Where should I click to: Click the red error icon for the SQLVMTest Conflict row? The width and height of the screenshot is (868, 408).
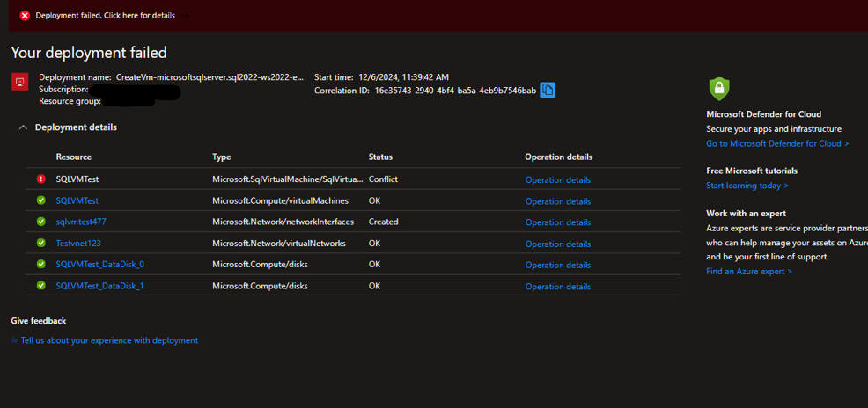pyautogui.click(x=41, y=179)
